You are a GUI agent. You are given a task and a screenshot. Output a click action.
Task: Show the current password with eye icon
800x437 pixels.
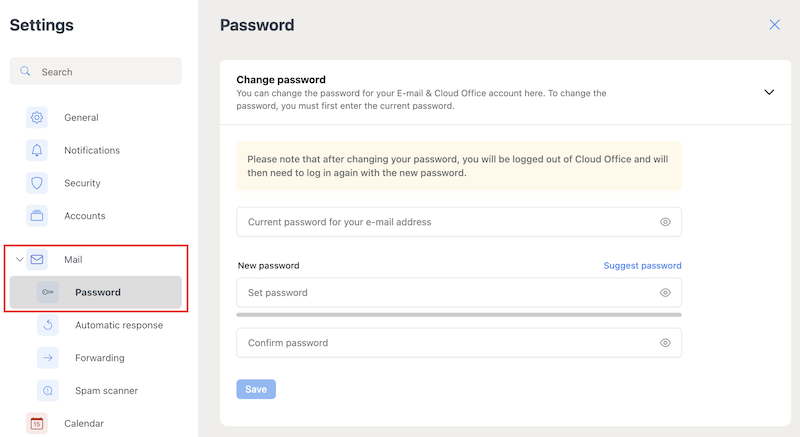pyautogui.click(x=665, y=222)
